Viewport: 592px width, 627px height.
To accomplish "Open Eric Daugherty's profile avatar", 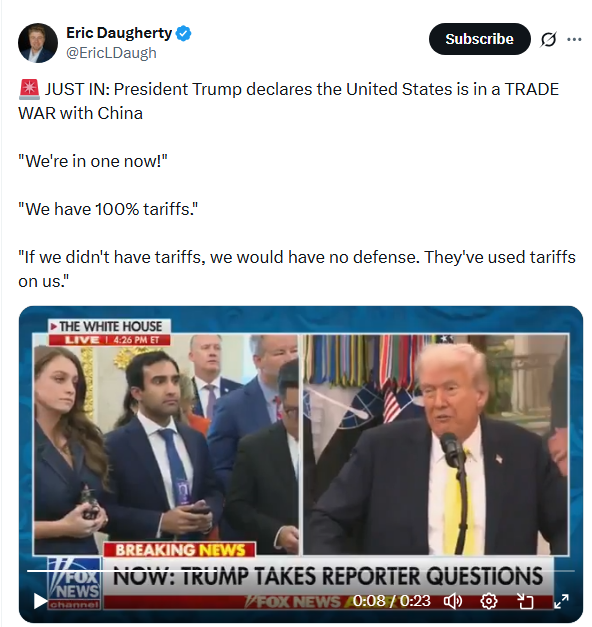I will pyautogui.click(x=38, y=43).
